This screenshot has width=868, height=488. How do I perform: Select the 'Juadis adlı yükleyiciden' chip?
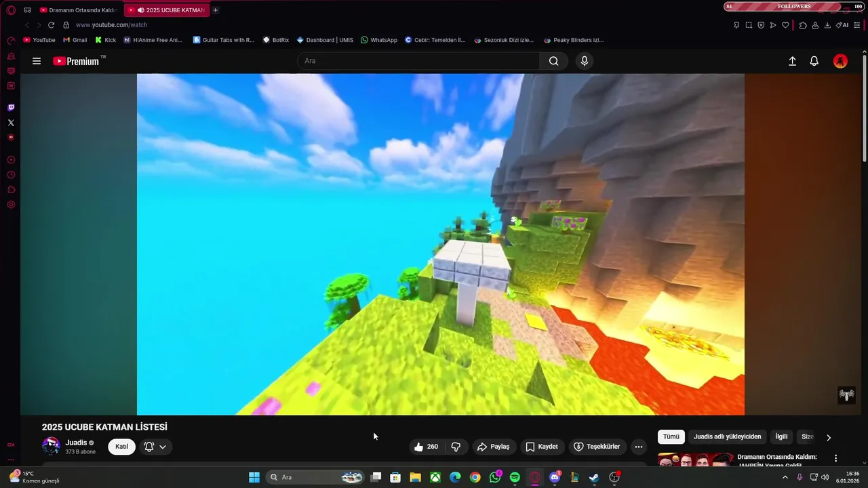(x=727, y=436)
